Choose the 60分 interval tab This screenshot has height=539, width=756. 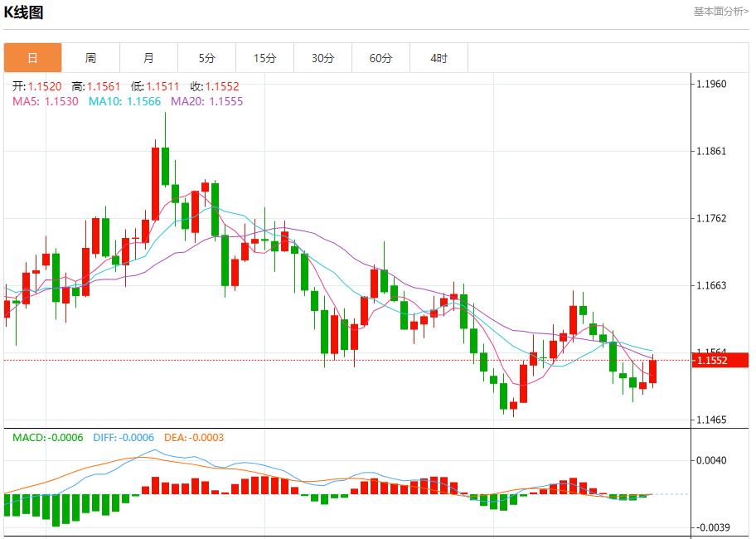[380, 58]
